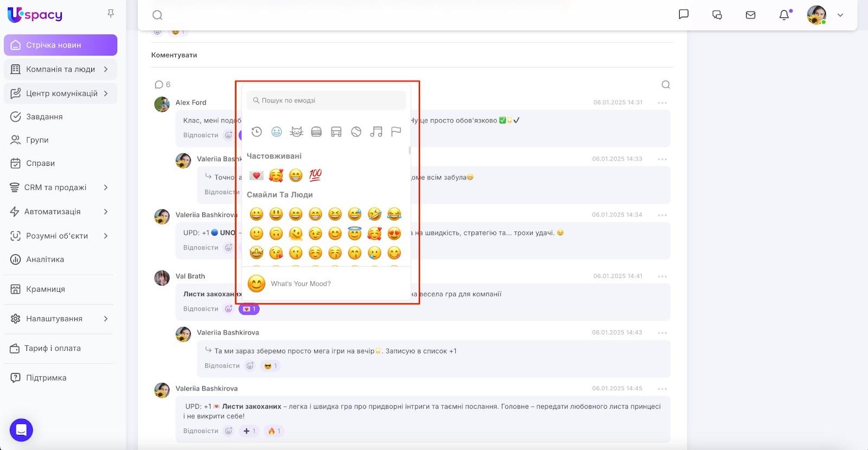Image resolution: width=868 pixels, height=450 pixels.
Task: Toggle the sidebar pin icon
Action: 111,14
